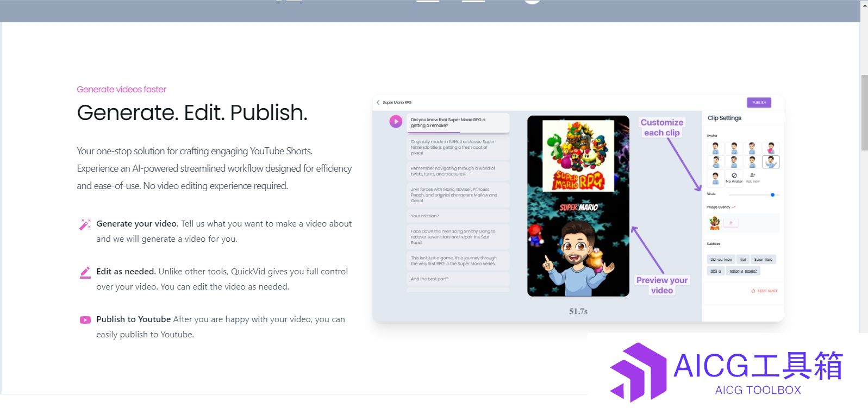Select the 'Super Mario' subtitle chip
This screenshot has width=868, height=408.
coord(763,260)
